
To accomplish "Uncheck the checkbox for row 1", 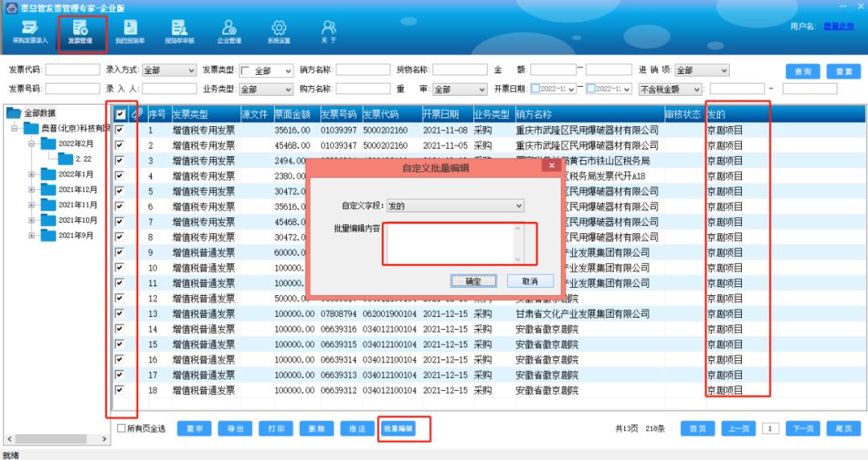I will click(x=119, y=129).
